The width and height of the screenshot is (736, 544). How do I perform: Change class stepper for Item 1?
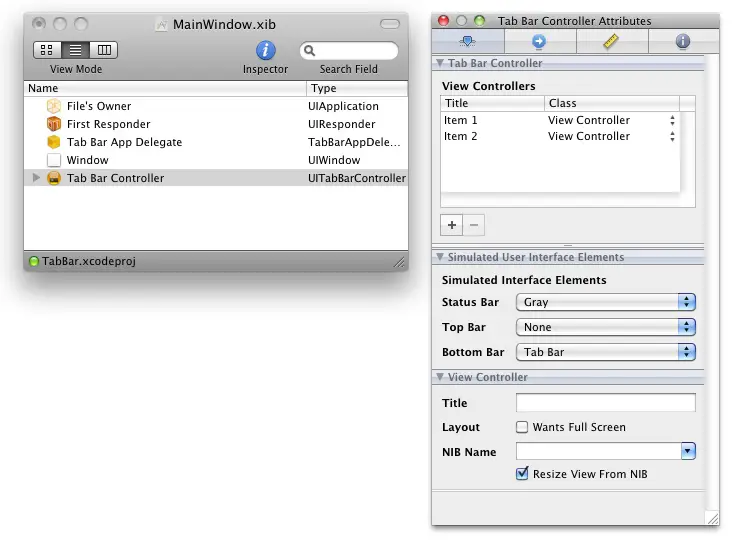[672, 121]
